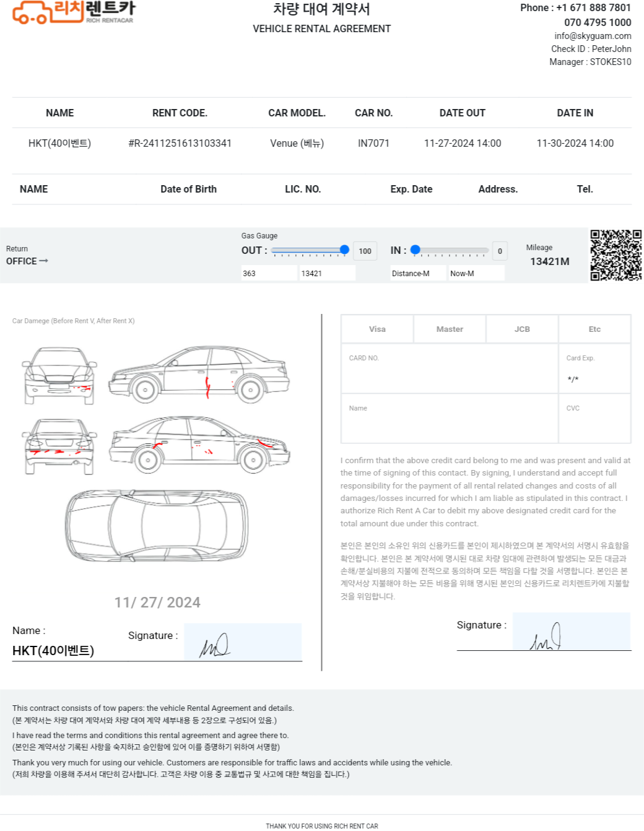Click Mileage value 13421M
This screenshot has height=831, width=644.
549,261
